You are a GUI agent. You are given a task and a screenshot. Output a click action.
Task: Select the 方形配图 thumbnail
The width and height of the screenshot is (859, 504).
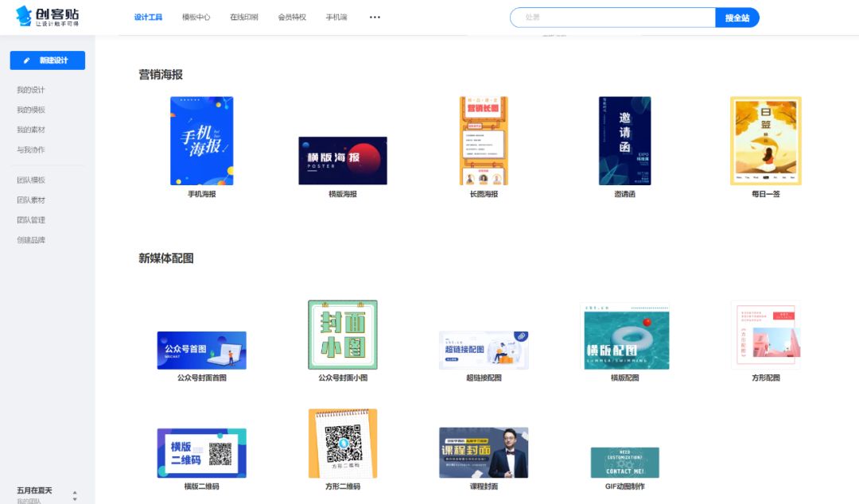pos(766,335)
